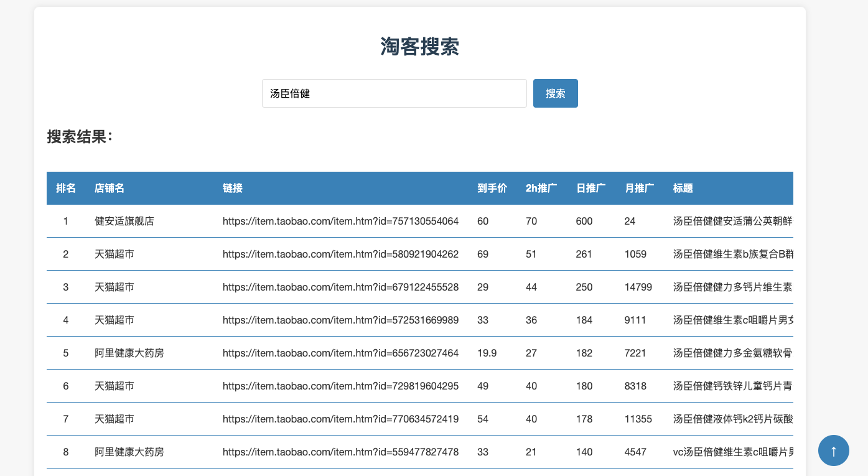The height and width of the screenshot is (476, 868).
Task: Click the daily promotion value 250
Action: pyautogui.click(x=584, y=287)
